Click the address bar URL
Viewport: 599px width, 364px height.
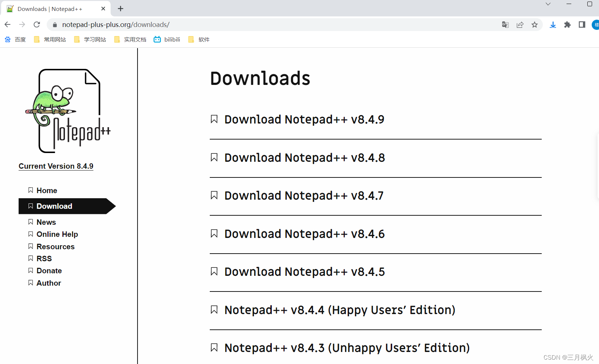pyautogui.click(x=116, y=25)
